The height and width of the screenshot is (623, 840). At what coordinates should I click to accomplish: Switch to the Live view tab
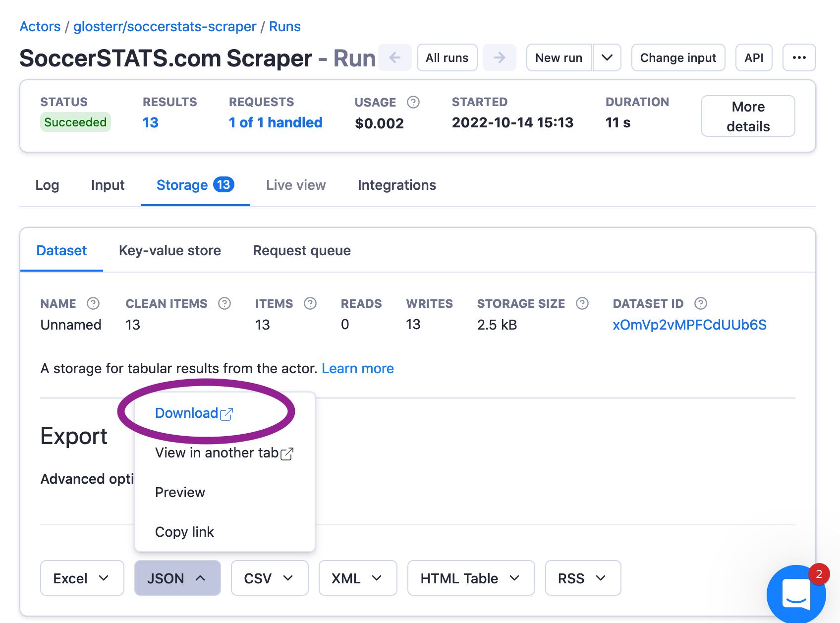[295, 185]
